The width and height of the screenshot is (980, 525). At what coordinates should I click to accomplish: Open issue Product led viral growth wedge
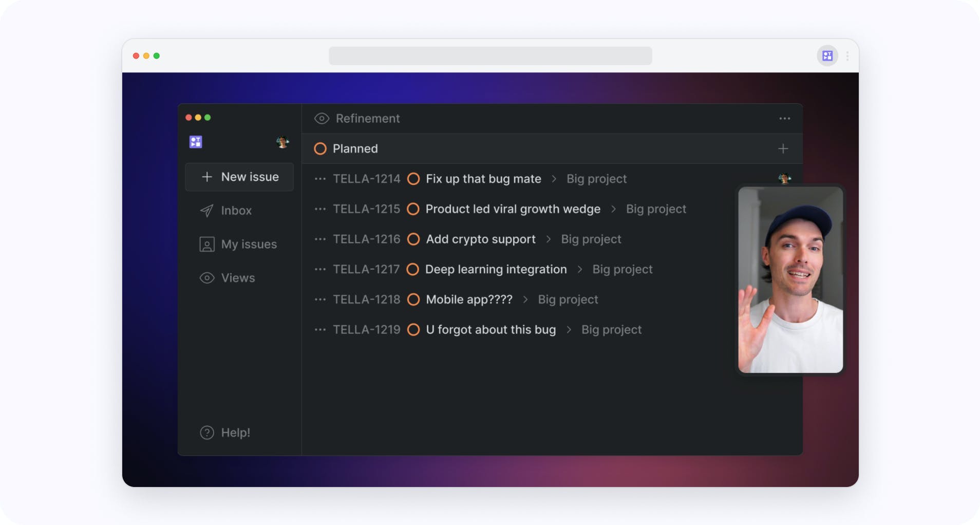(x=513, y=209)
